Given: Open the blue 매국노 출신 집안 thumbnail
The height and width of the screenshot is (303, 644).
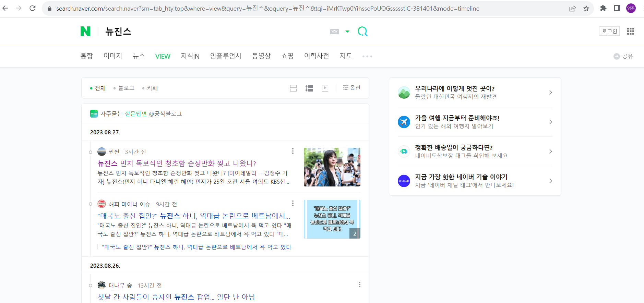Looking at the screenshot, I should tap(332, 219).
